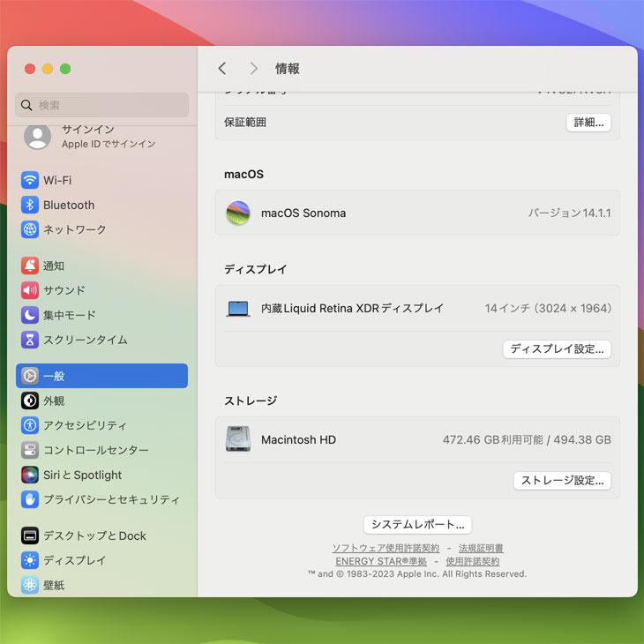Open 通知 bell icon in sidebar
This screenshot has width=644, height=644.
tap(30, 266)
